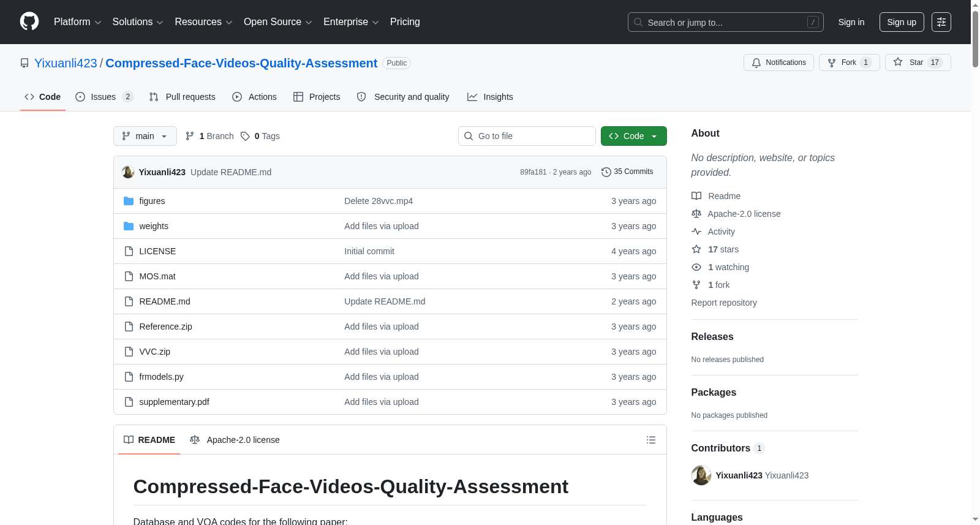
Task: Open Update README.md latest commit message
Action: (231, 172)
